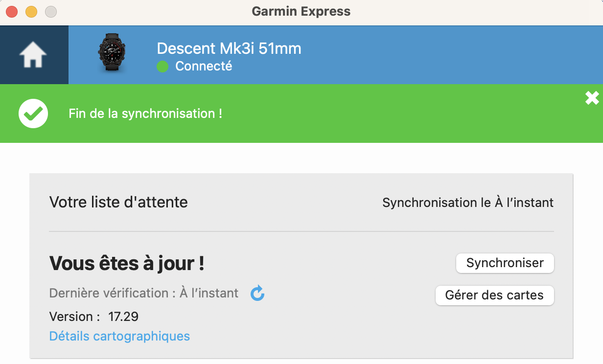Go to the Garmin Express home screen

[33, 55]
